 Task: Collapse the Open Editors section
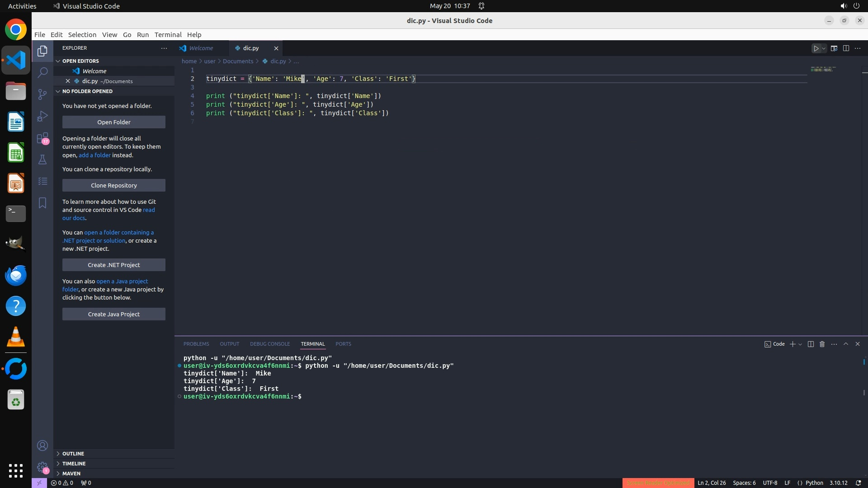80,61
